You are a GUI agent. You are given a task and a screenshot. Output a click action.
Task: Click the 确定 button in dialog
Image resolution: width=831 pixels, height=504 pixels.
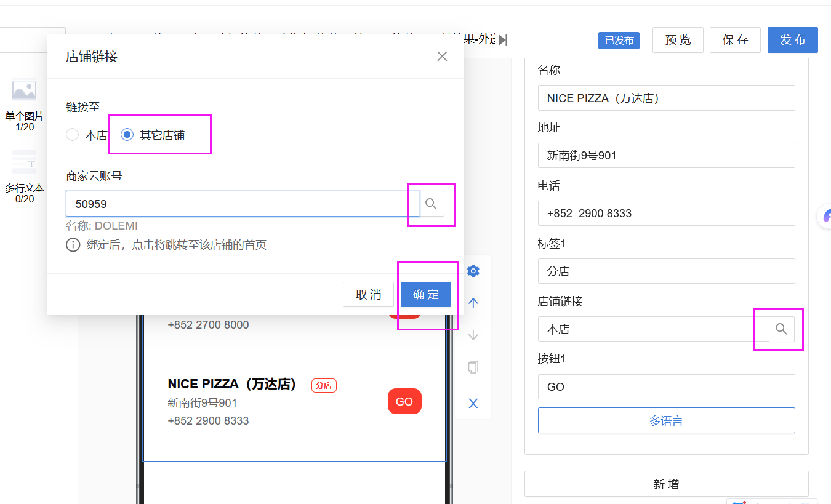[x=426, y=294]
